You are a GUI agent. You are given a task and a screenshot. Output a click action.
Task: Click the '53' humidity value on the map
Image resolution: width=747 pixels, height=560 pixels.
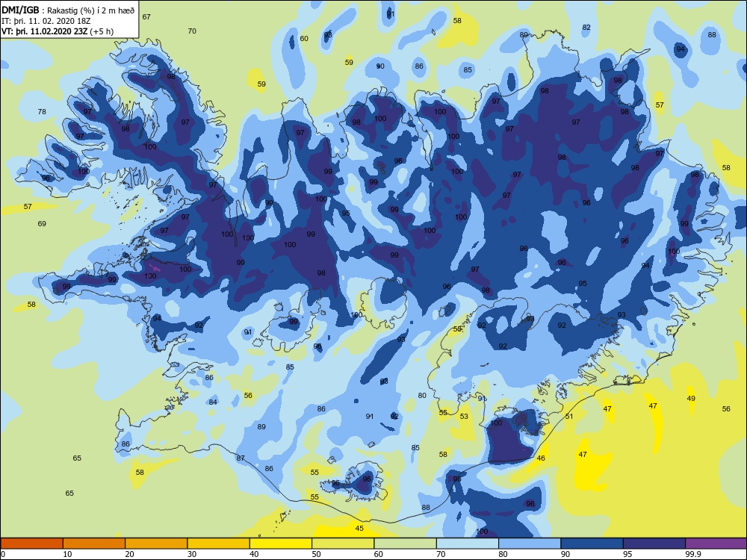coord(464,416)
